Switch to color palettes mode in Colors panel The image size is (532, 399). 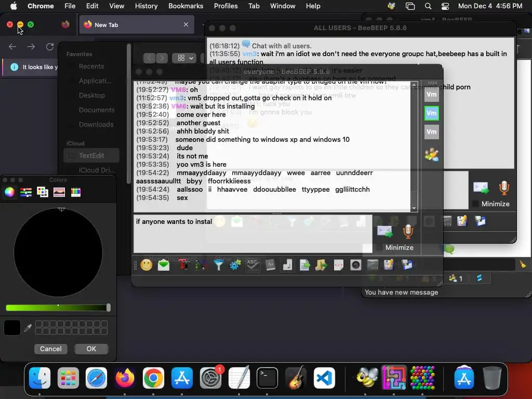point(43,192)
